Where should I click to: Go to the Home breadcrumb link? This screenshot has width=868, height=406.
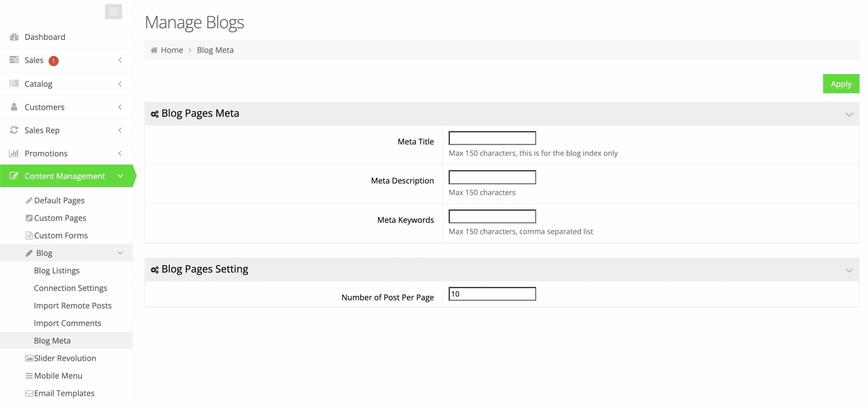click(172, 50)
